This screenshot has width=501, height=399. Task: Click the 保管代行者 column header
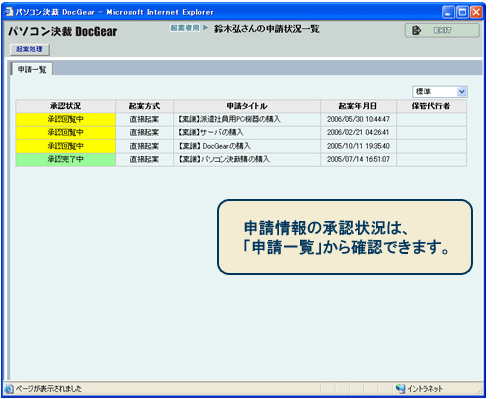431,106
